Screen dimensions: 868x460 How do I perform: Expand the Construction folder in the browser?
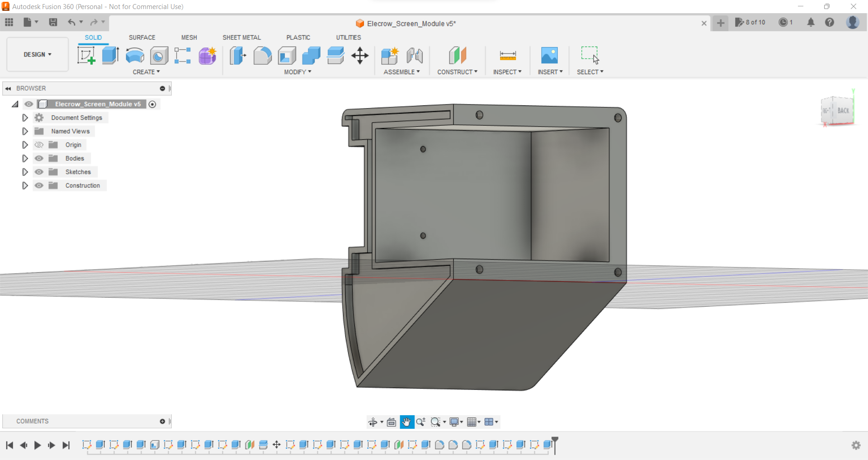pos(25,185)
